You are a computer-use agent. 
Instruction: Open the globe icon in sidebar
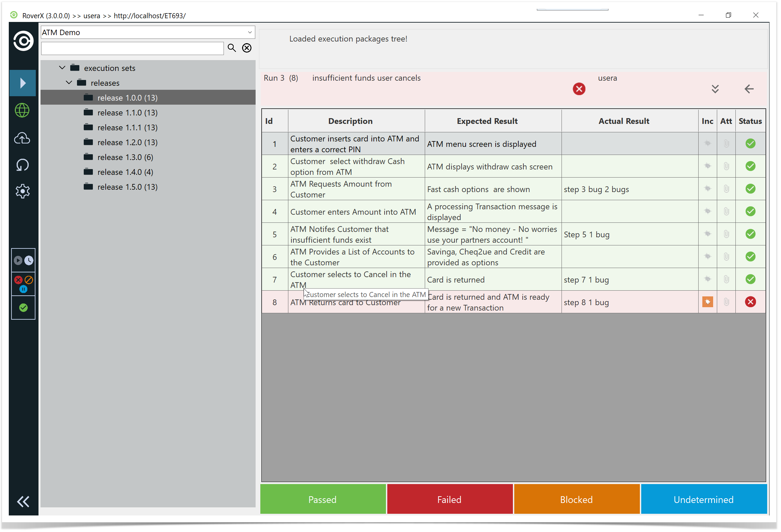(22, 110)
